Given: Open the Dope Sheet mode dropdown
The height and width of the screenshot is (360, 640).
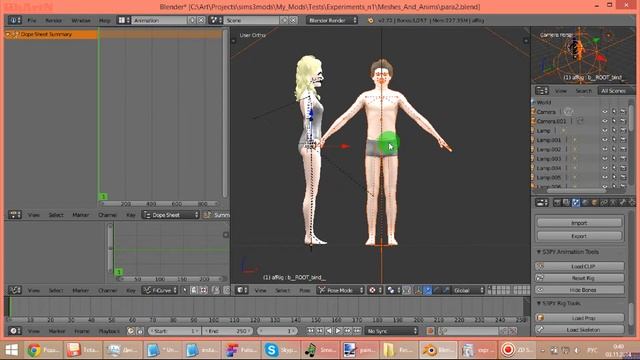Looking at the screenshot, I should tap(171, 215).
